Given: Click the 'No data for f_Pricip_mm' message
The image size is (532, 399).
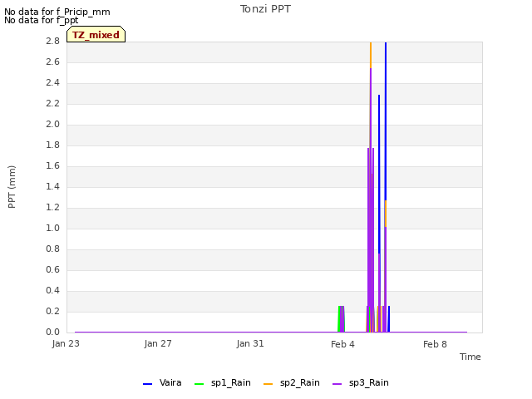Looking at the screenshot, I should (57, 12).
